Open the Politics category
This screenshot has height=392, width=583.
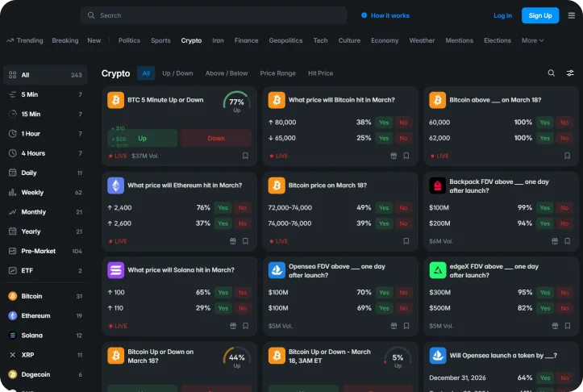click(x=129, y=40)
